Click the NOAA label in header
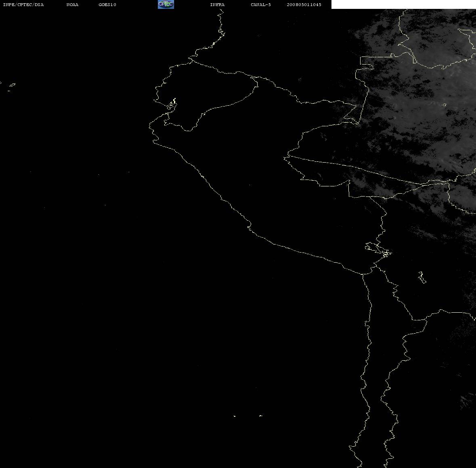 point(72,4)
